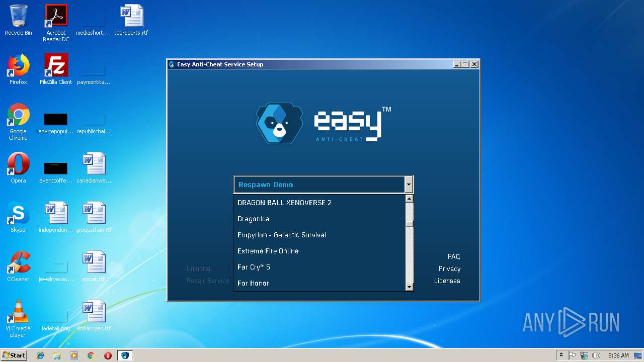The width and height of the screenshot is (644, 362).
Task: Choose Extreme Fire Online entry
Action: pos(319,251)
